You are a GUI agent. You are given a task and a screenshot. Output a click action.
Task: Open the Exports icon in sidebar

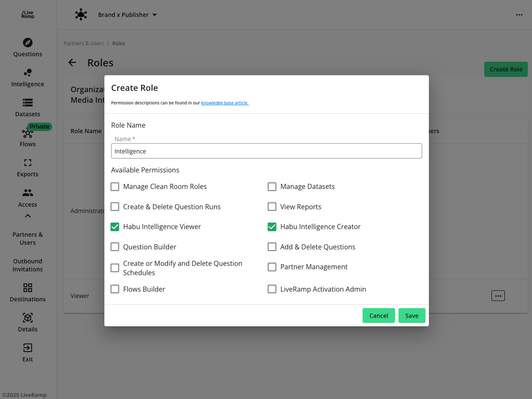[27, 163]
